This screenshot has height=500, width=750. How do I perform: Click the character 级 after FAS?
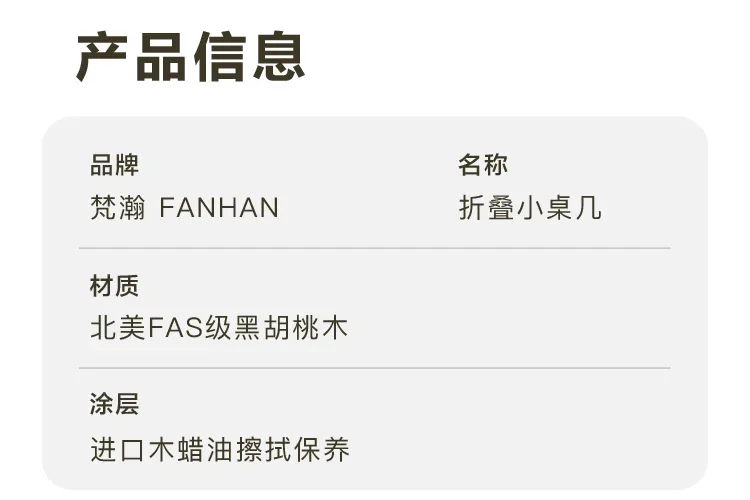219,328
